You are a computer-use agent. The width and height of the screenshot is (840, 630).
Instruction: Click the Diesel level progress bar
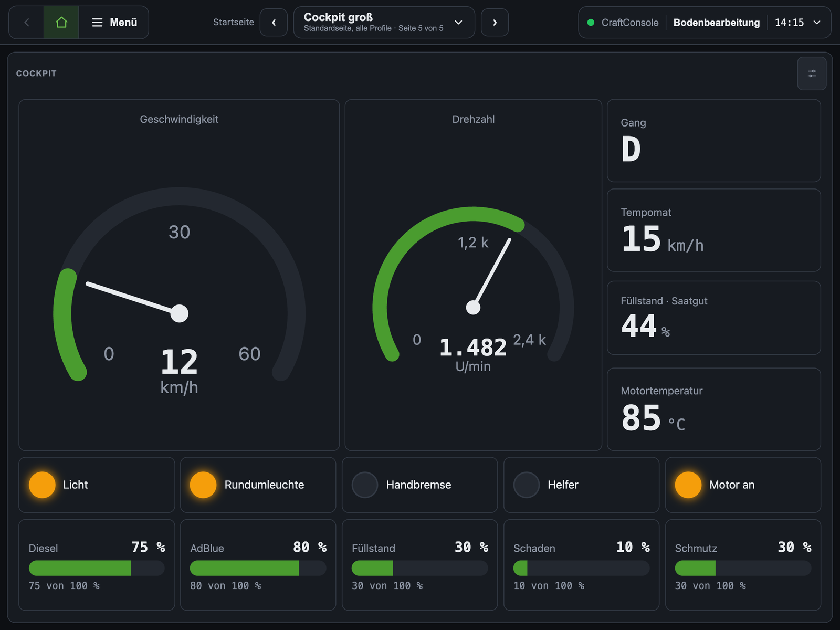(x=97, y=568)
